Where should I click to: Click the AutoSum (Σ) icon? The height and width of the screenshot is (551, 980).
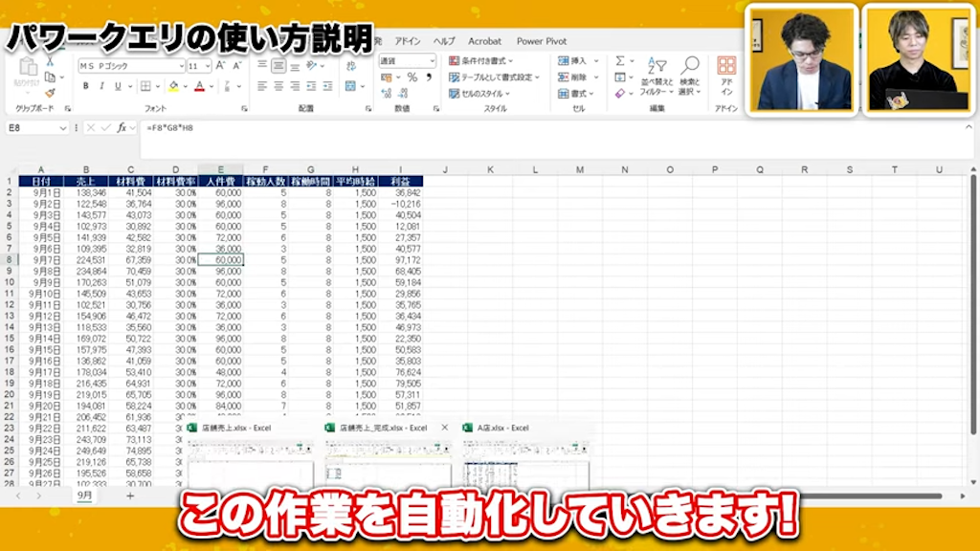tap(620, 60)
